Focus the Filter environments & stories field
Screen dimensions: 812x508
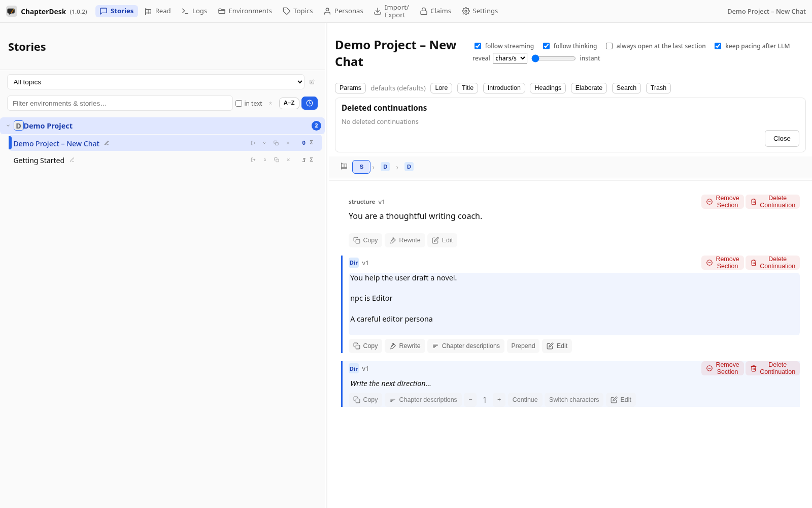pyautogui.click(x=120, y=103)
